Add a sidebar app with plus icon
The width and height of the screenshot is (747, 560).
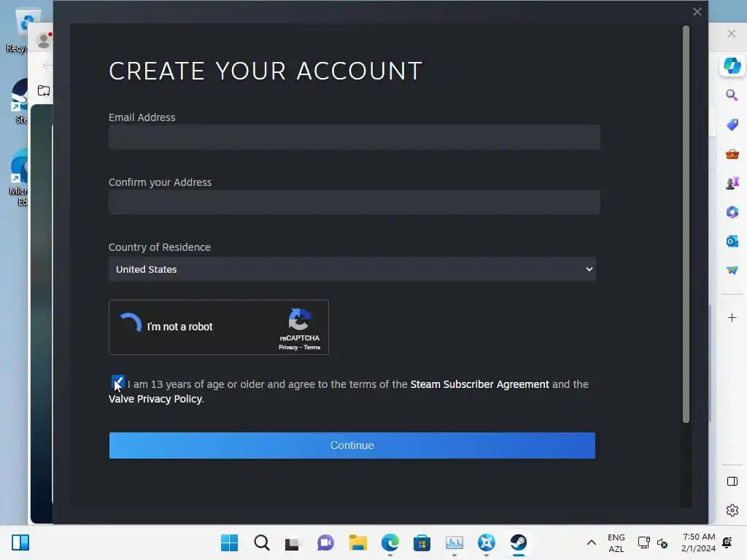pyautogui.click(x=732, y=318)
